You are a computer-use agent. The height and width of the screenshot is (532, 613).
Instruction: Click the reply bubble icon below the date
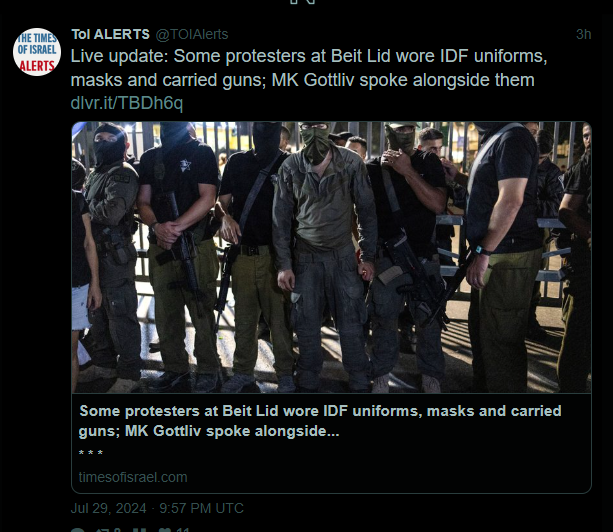(77, 530)
